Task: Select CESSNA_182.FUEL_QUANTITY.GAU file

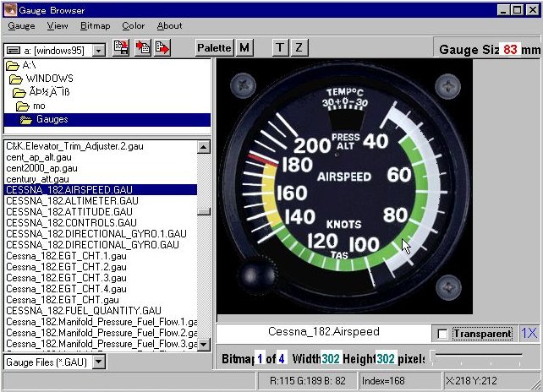Action: (x=84, y=311)
